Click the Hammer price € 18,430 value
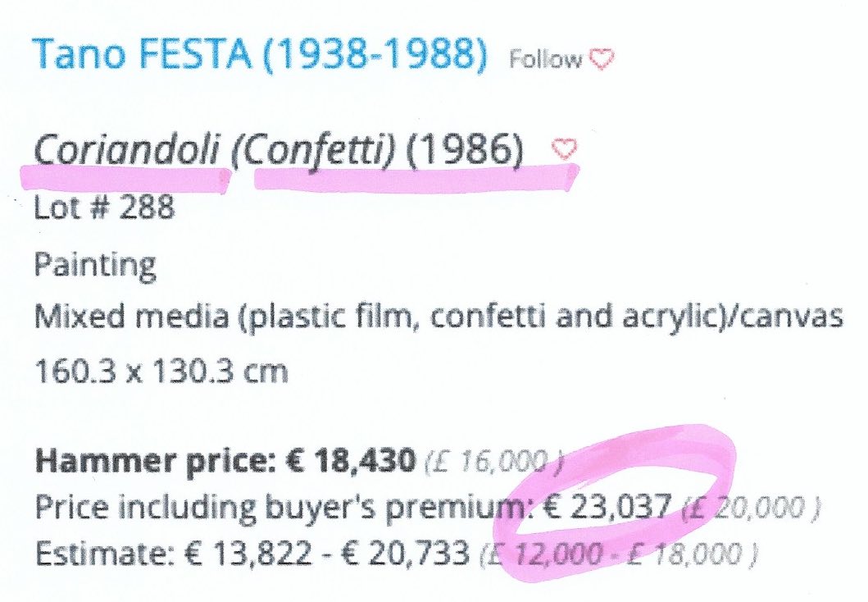868x602 pixels. coord(349,460)
